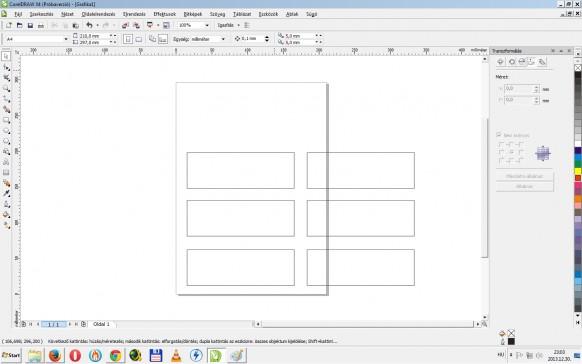This screenshot has height=364, width=582.
Task: Open the Táblázat menu
Action: 242,14
